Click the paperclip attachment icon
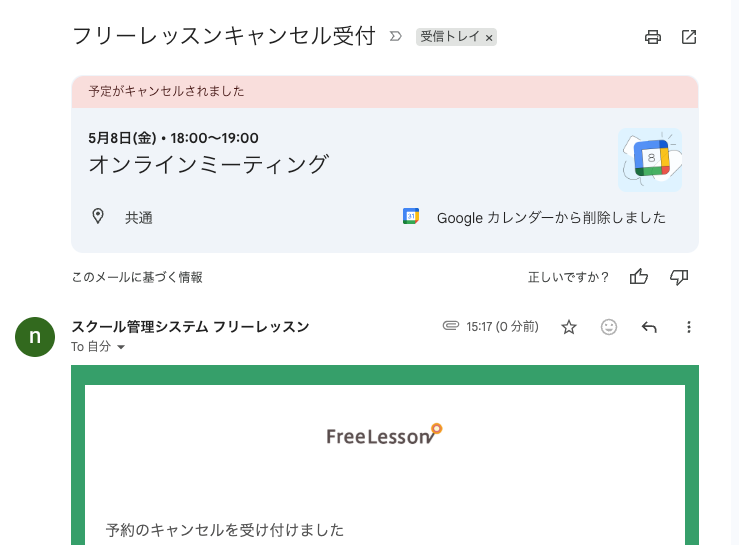 [450, 326]
